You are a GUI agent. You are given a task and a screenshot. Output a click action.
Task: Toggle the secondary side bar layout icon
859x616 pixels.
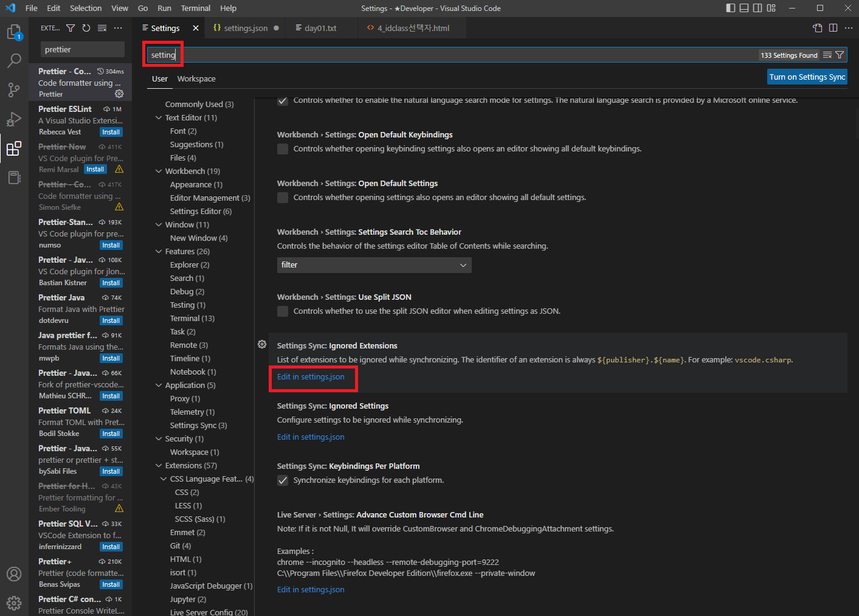pos(757,8)
